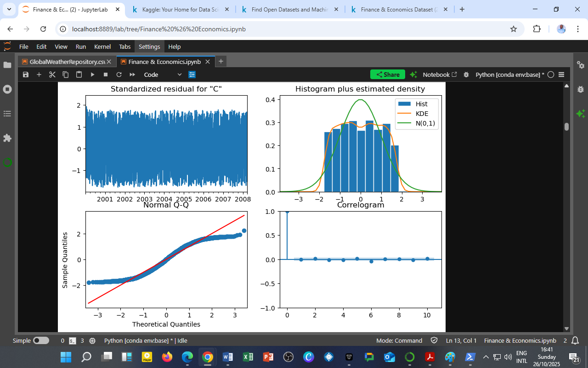Save the Finance & Economics notebook
The image size is (588, 368).
(x=26, y=74)
